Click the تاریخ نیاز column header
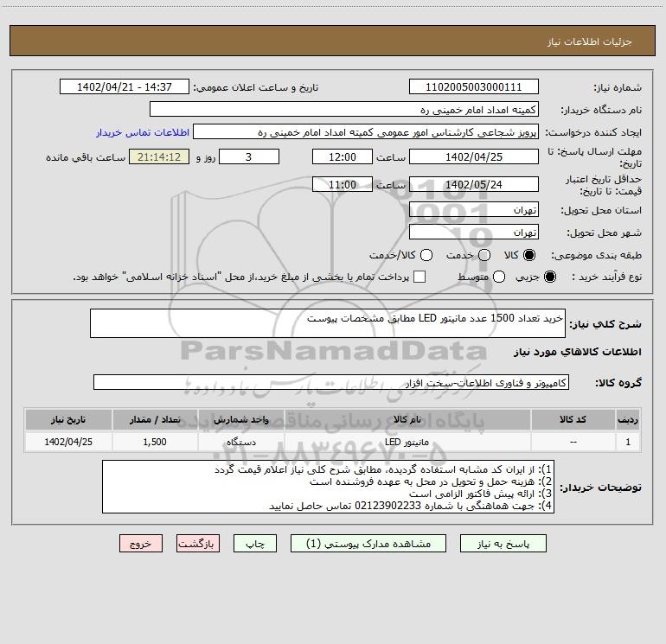 68,420
